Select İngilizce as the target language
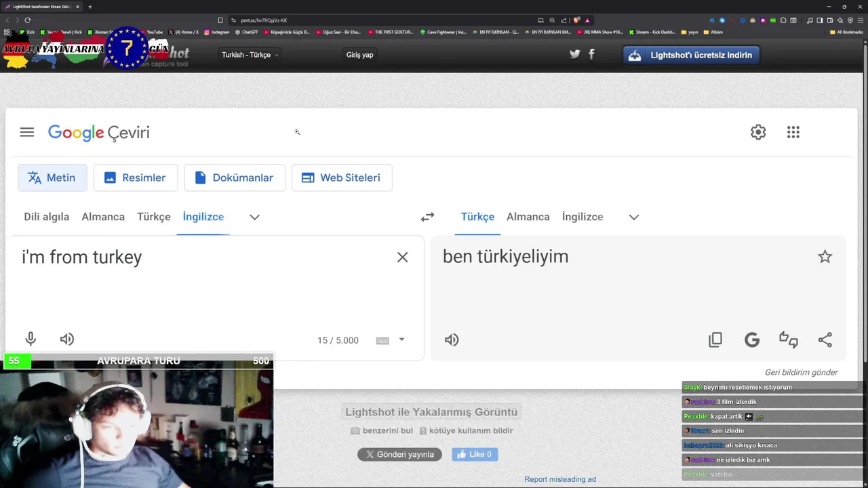 tap(583, 217)
